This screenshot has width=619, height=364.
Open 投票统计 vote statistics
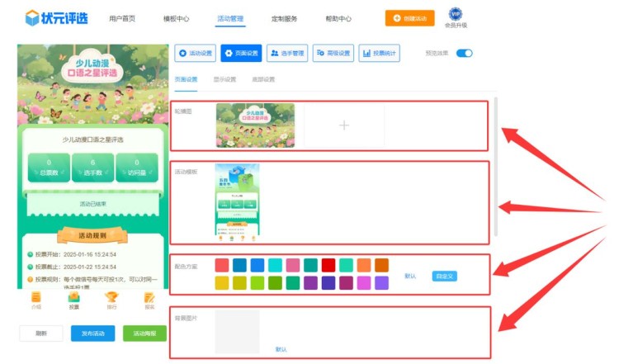click(379, 54)
